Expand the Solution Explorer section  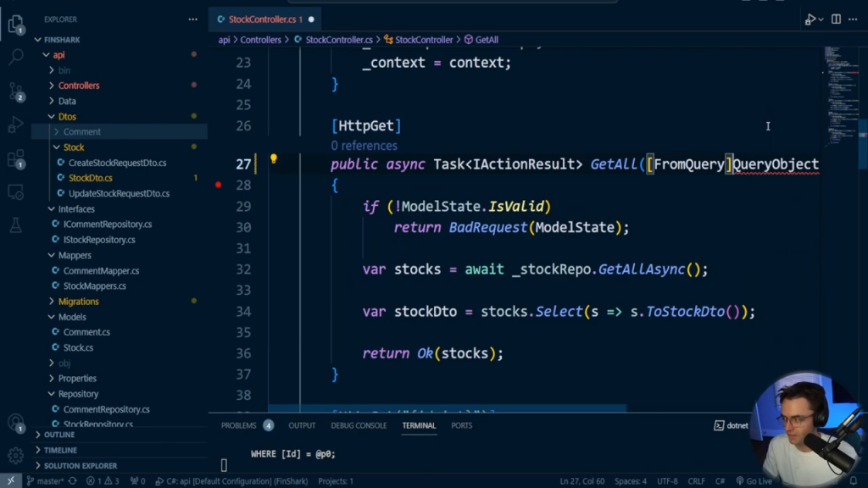[81, 466]
